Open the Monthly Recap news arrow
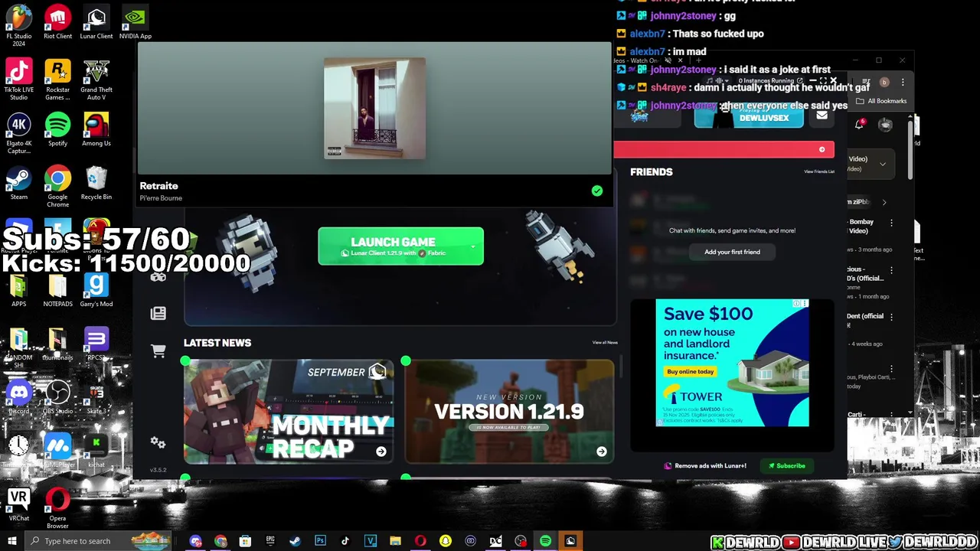 [381, 452]
